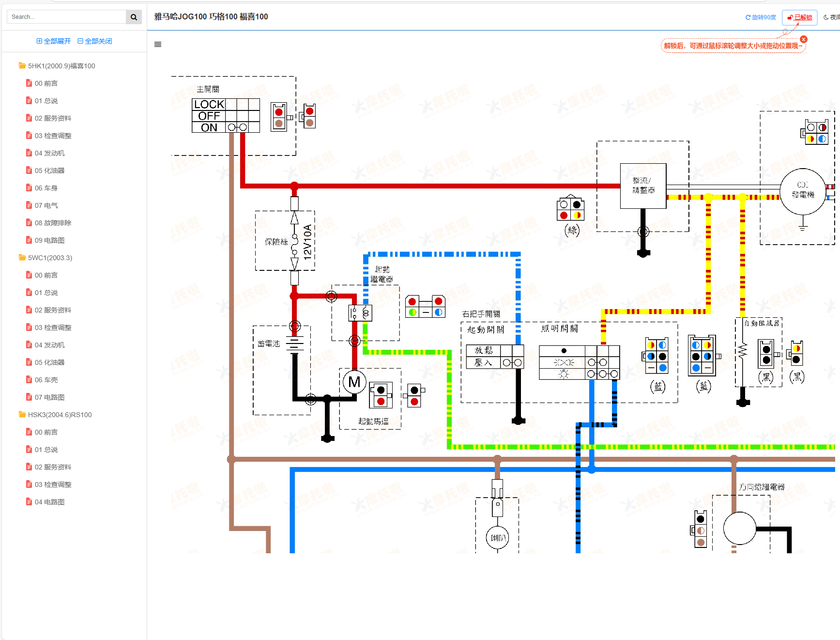Select 03 检查调整 under 5HK1 folder

point(53,136)
